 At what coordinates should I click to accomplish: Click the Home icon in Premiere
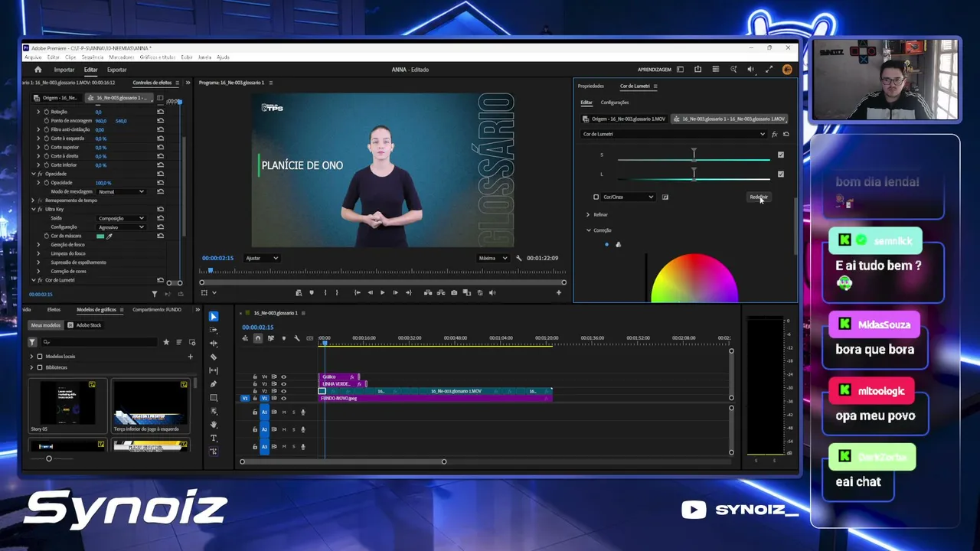[38, 70]
